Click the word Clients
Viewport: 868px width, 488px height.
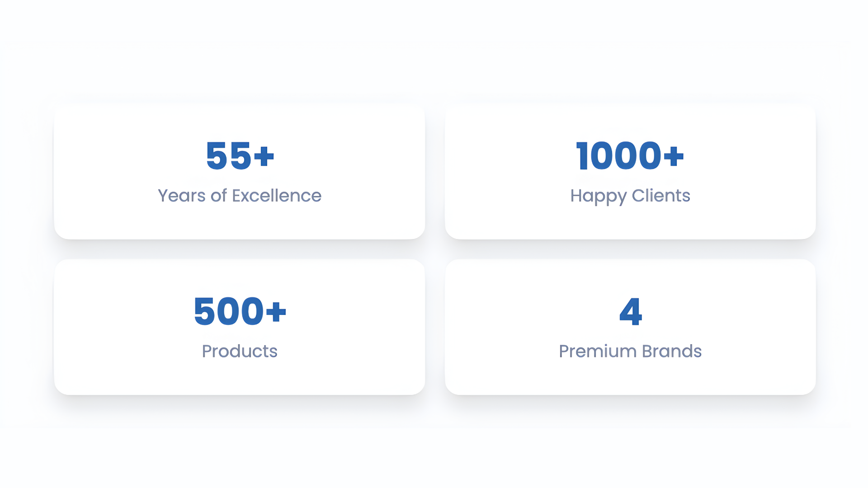point(661,196)
